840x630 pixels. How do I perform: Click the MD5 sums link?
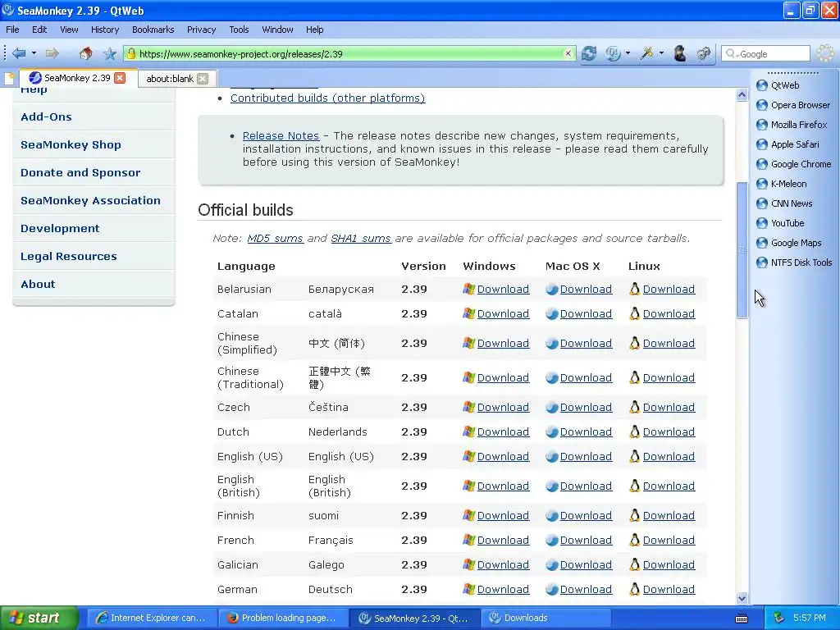click(x=275, y=239)
